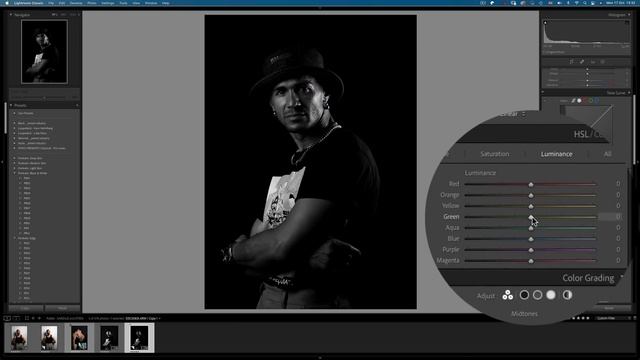This screenshot has width=640, height=360.
Task: Toggle Tone Curve panel on/off switch
Action: coord(543,93)
